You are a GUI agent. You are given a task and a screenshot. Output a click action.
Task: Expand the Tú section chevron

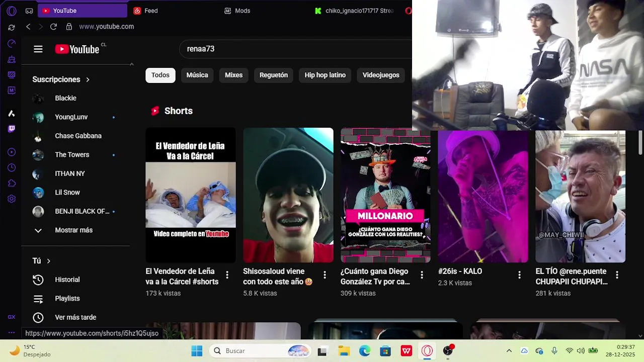(x=49, y=261)
